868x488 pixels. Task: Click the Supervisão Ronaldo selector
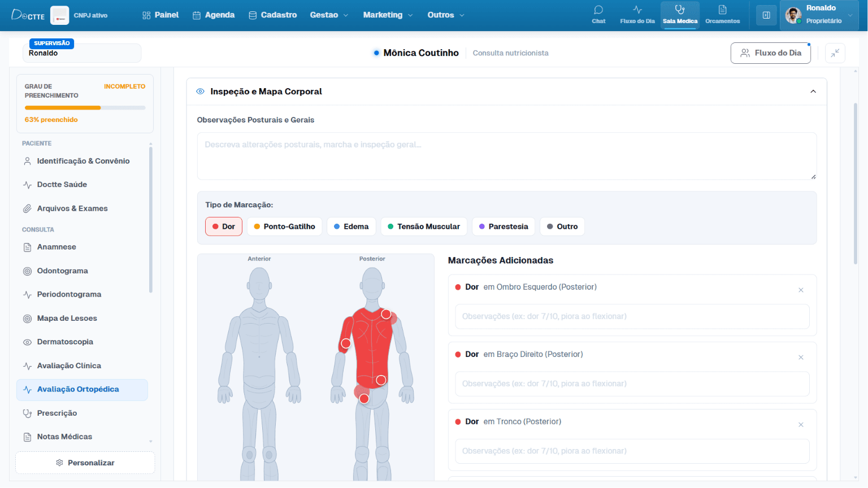coord(82,53)
